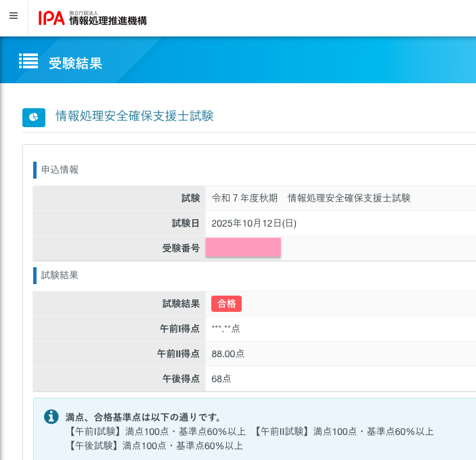Click the pink masked 受験番号 field
The width and height of the screenshot is (476, 460).
click(243, 248)
